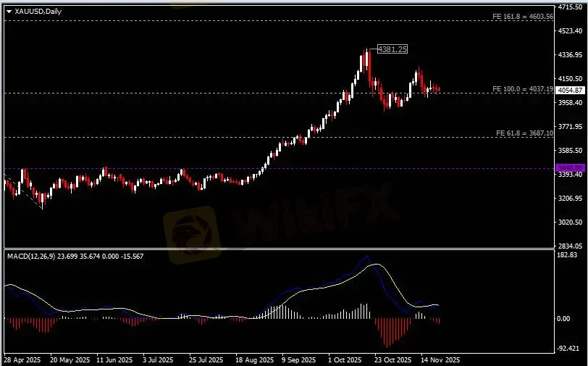Screen dimensions: 588x366
Task: Click the 1 Oct 2025 date marker
Action: click(x=345, y=359)
